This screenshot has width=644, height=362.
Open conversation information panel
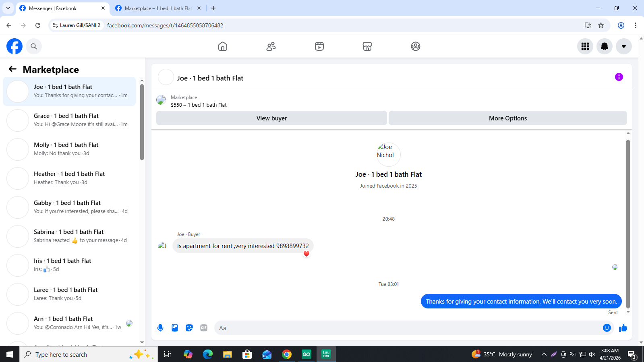pos(619,77)
